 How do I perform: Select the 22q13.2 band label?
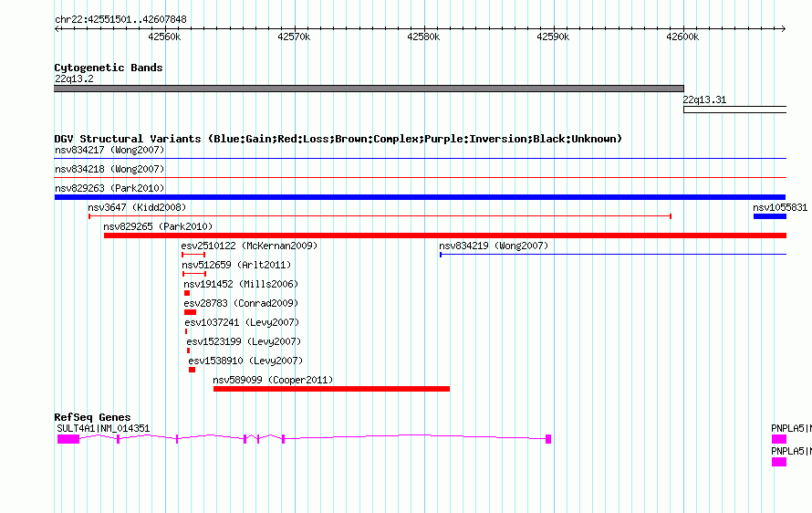tap(74, 79)
